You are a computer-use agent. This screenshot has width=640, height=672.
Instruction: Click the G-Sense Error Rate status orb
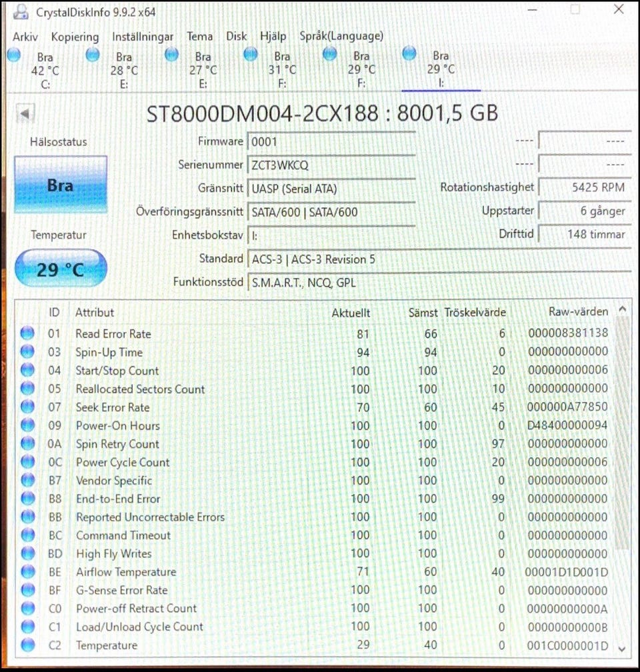(x=27, y=590)
